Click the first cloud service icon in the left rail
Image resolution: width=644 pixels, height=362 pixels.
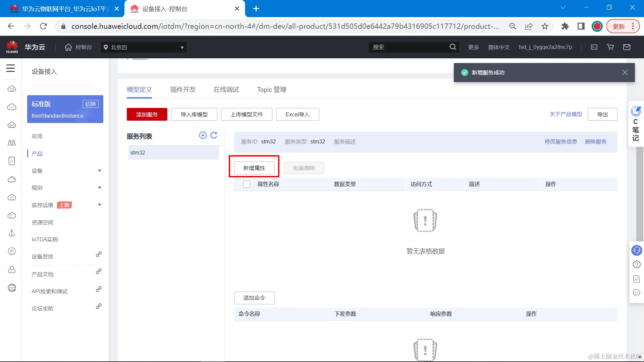(x=12, y=88)
